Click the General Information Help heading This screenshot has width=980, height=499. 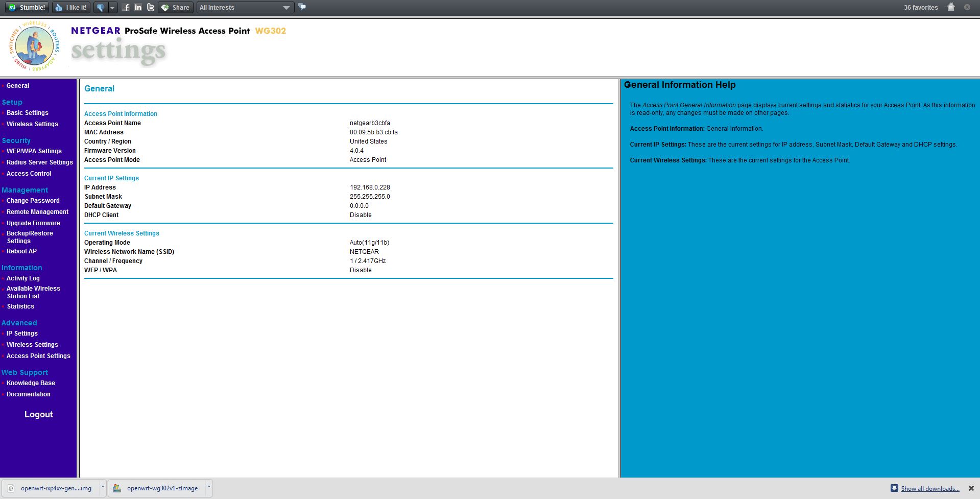[x=680, y=85]
